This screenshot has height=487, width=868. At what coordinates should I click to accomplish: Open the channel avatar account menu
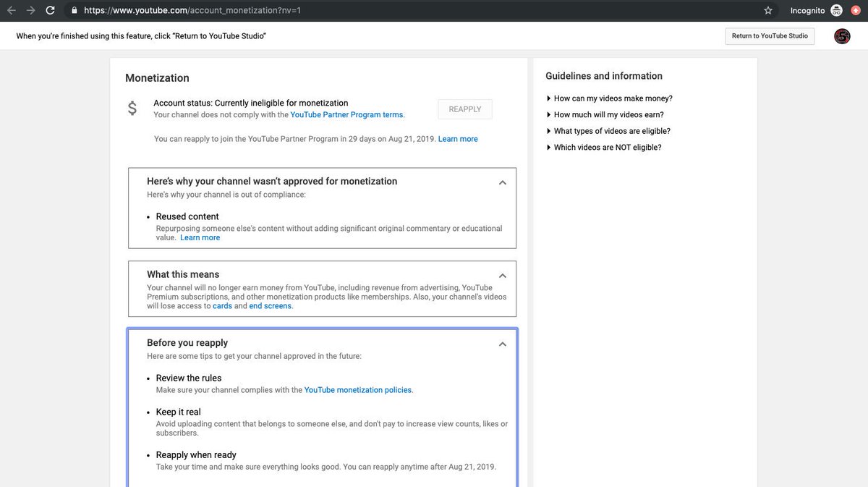[842, 36]
